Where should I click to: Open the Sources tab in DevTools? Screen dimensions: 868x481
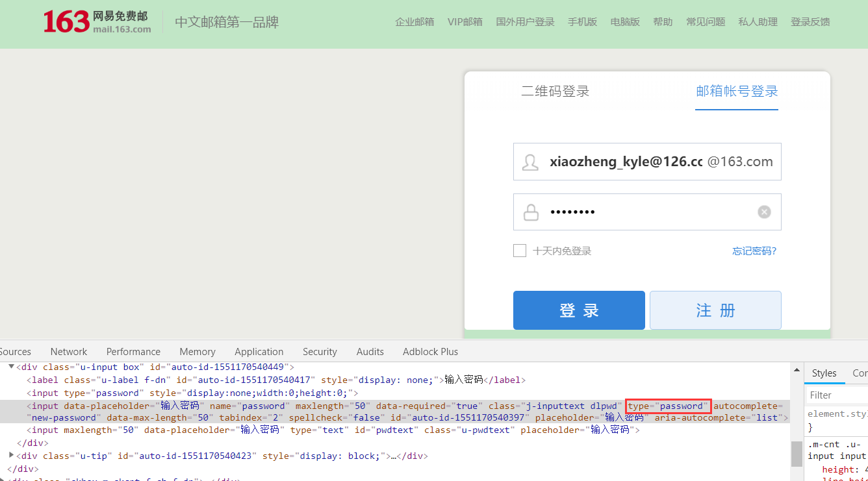point(16,351)
